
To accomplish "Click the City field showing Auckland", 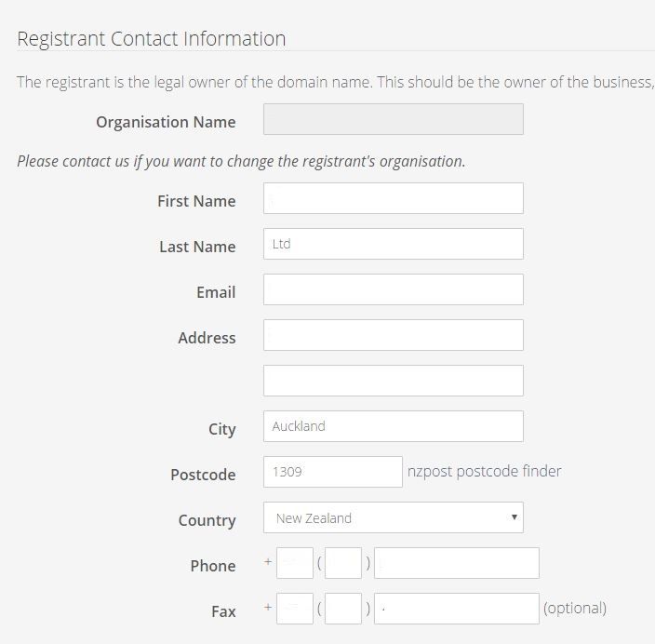I will 393,426.
